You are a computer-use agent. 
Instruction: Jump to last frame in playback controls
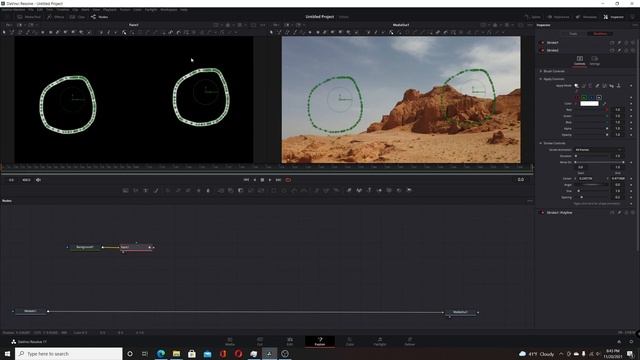(x=278, y=180)
